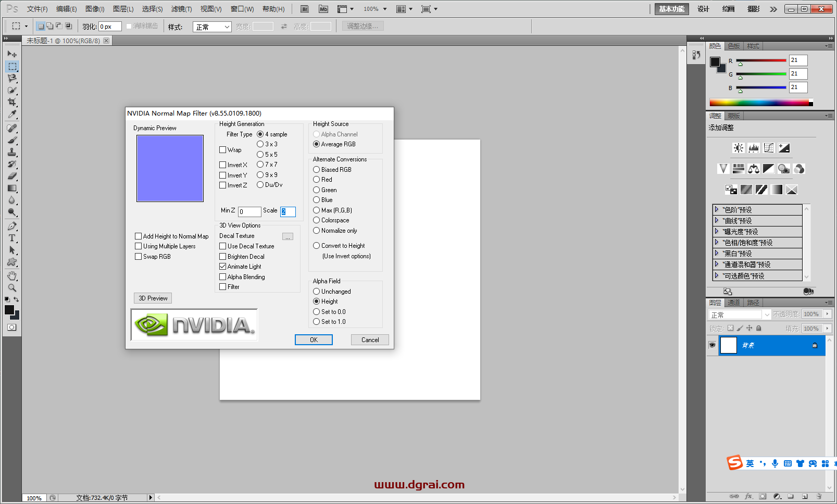The height and width of the screenshot is (504, 837).
Task: Select the History Brush tool
Action: pyautogui.click(x=12, y=164)
